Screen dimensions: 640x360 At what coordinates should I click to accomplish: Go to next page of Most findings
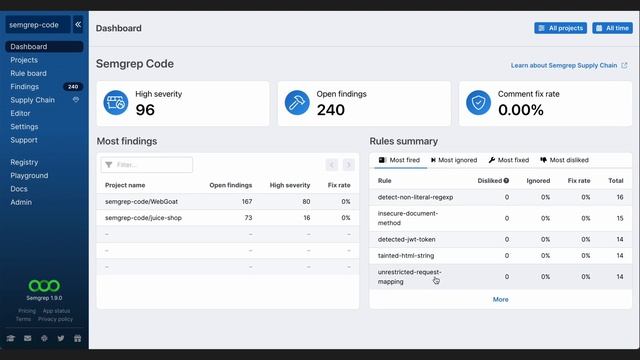(x=349, y=164)
